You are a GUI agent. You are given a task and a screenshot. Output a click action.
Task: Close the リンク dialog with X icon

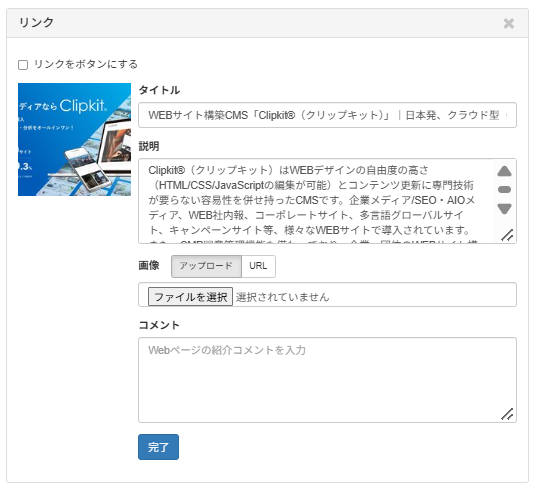point(508,23)
